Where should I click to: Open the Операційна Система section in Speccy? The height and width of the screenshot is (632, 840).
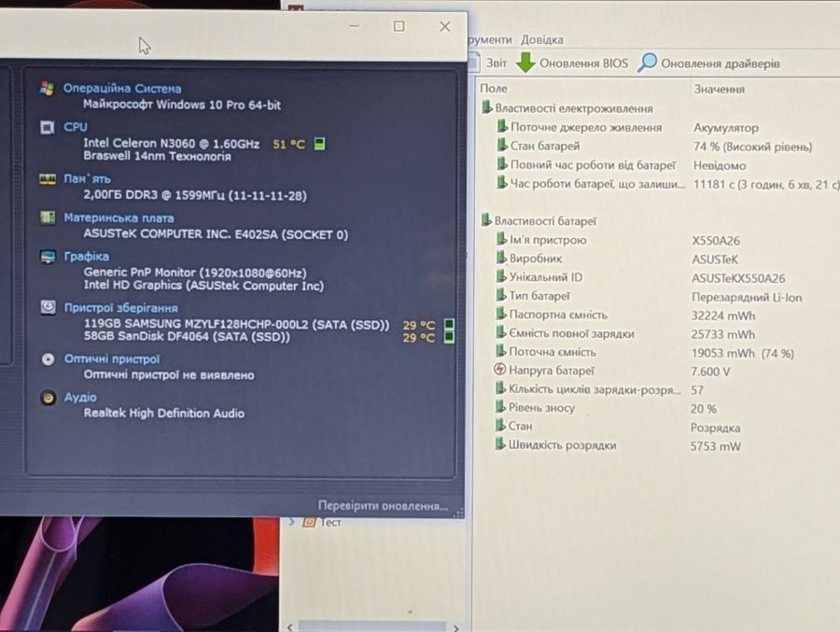click(x=122, y=89)
